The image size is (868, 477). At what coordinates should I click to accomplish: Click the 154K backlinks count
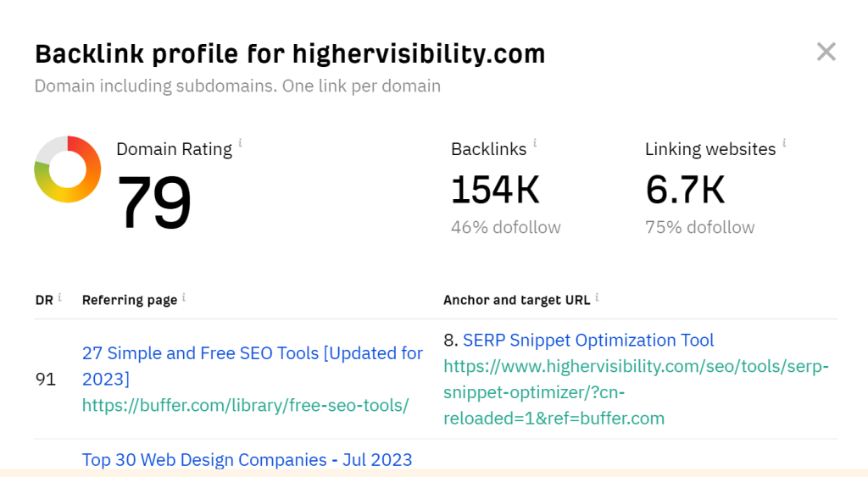point(495,190)
